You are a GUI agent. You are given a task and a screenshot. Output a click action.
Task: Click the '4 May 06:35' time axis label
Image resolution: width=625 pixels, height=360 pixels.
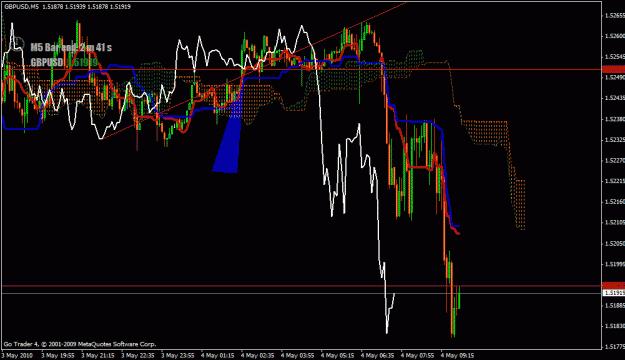377,355
